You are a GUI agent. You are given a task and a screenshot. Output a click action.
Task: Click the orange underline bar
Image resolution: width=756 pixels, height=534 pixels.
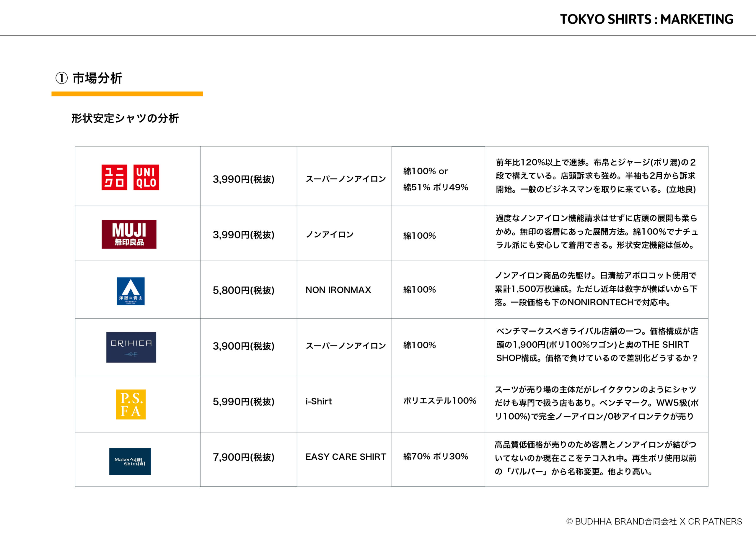(127, 94)
